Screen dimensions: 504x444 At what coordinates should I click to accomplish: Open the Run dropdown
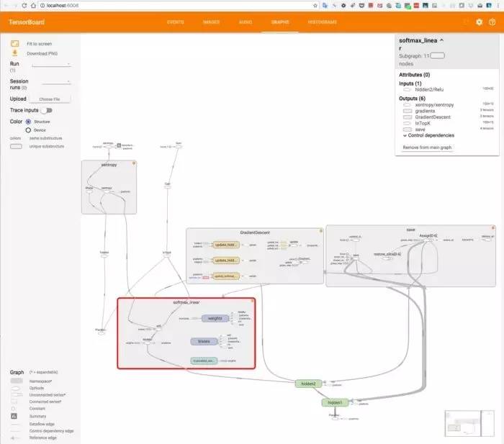tap(51, 64)
